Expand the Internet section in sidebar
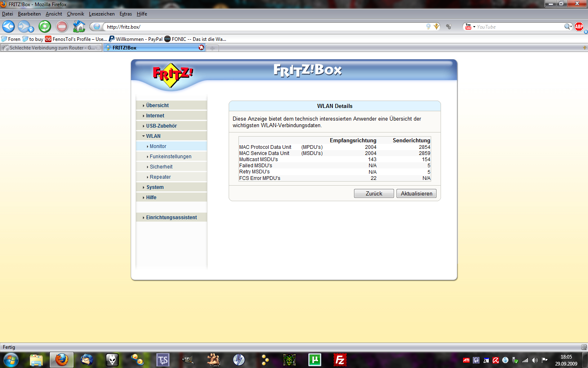The height and width of the screenshot is (368, 588). click(155, 116)
